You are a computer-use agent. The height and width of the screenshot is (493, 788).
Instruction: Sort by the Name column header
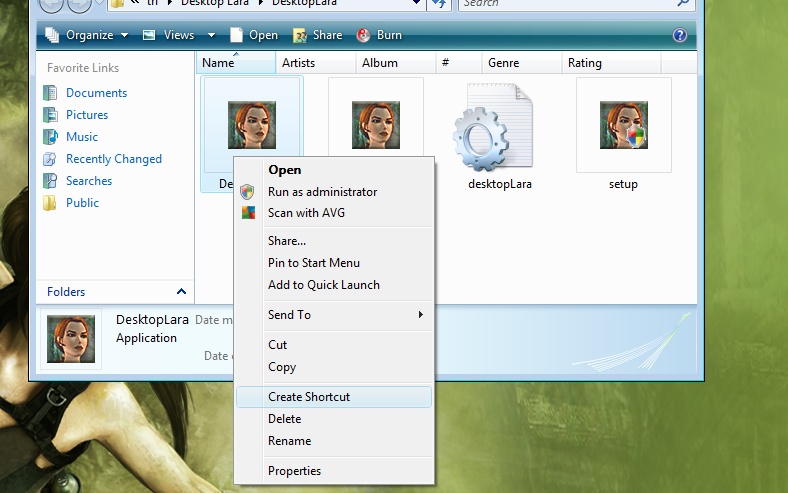[236, 63]
